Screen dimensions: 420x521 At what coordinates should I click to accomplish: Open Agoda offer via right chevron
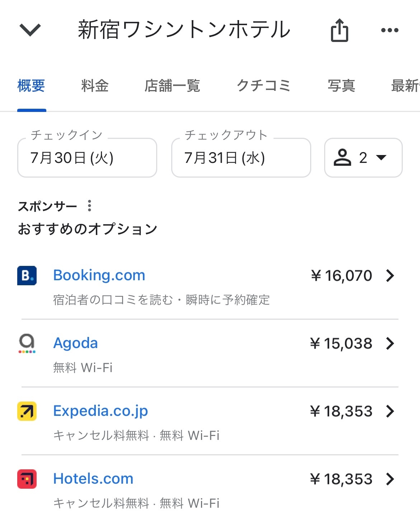(x=390, y=343)
